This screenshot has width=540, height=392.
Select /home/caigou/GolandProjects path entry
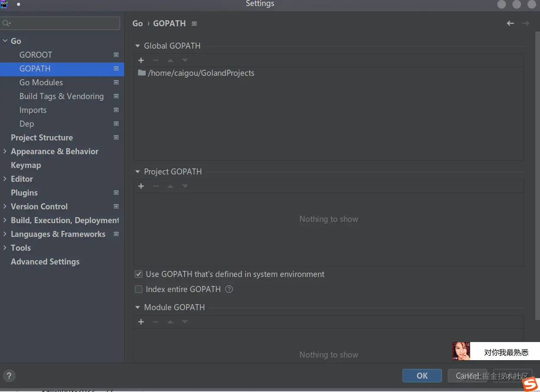329,73
